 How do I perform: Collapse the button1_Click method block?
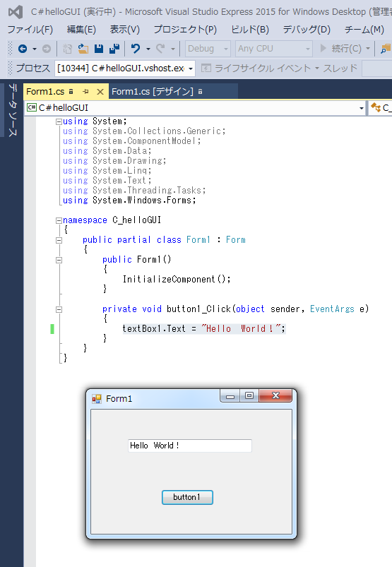(x=59, y=309)
